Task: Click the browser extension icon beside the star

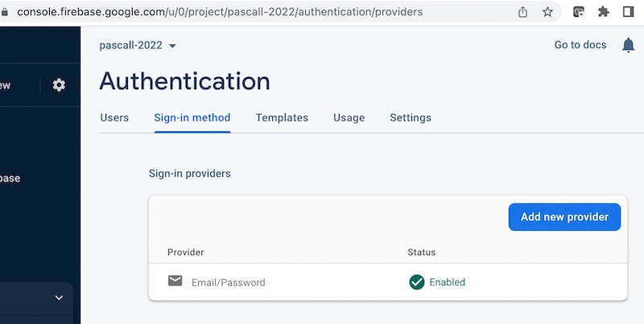Action: pyautogui.click(x=578, y=12)
